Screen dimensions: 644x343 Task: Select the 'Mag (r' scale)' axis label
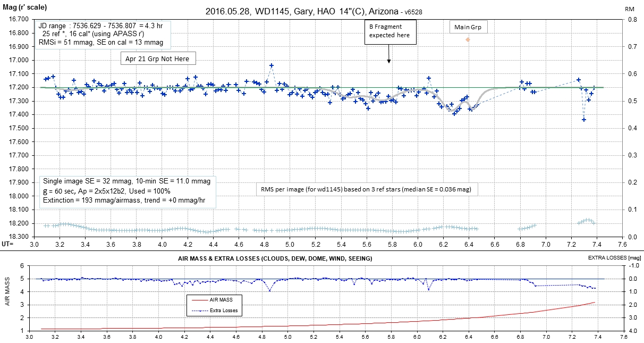coord(24,7)
